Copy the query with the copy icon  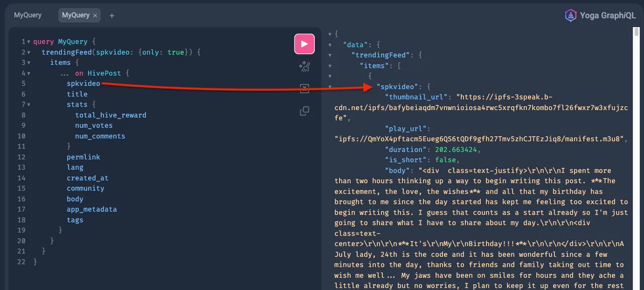point(304,111)
